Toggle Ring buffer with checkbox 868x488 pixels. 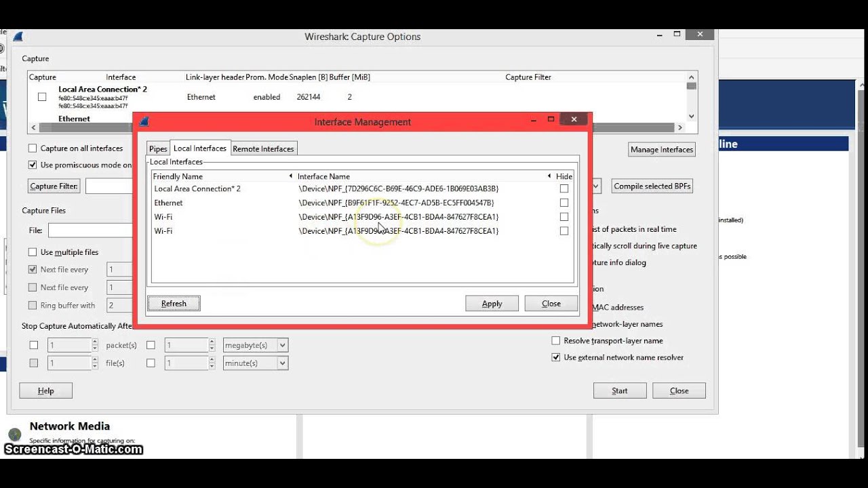coord(33,306)
